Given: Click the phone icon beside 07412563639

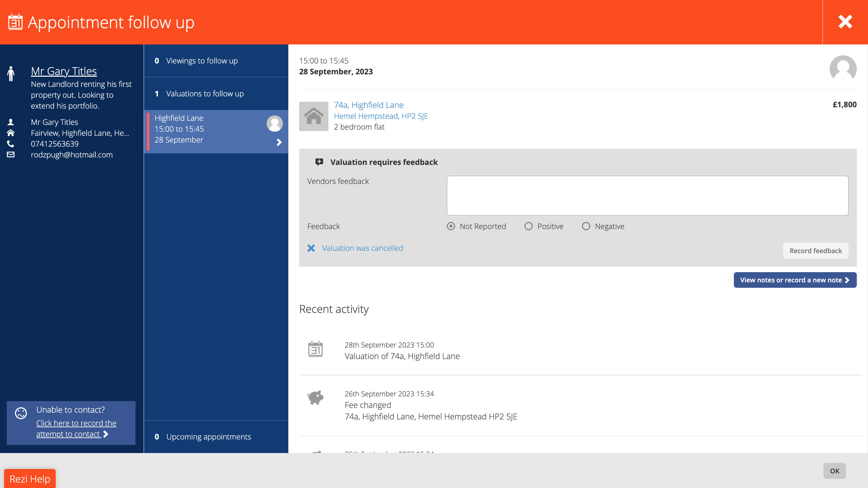Looking at the screenshot, I should pos(11,144).
